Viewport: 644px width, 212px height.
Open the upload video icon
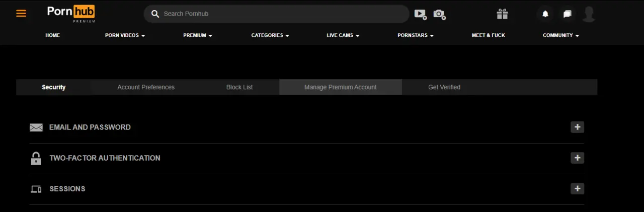421,14
